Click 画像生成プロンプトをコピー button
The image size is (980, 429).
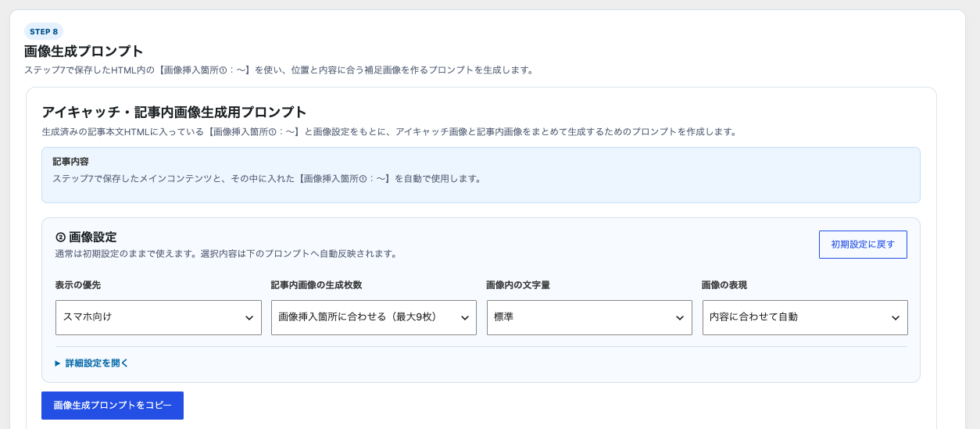point(113,406)
